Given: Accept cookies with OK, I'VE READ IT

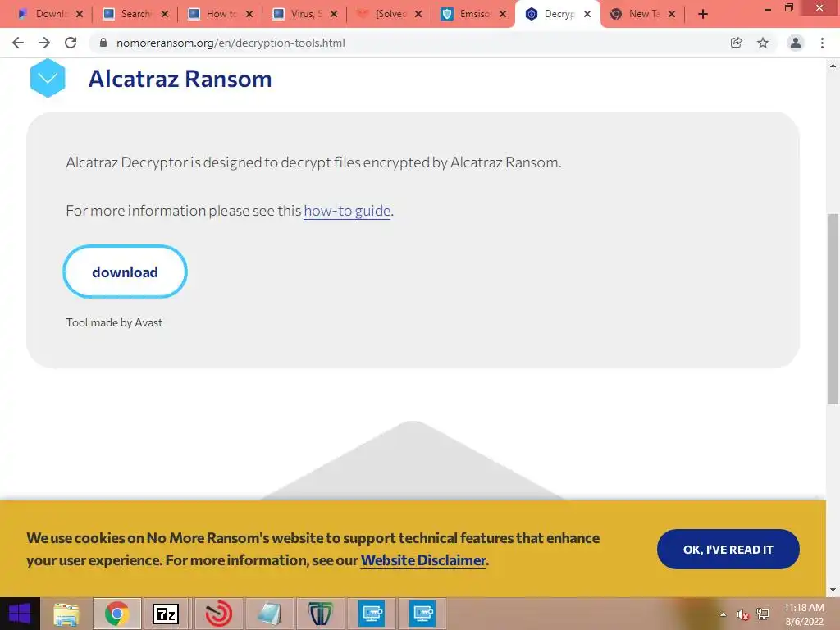Looking at the screenshot, I should tap(728, 549).
